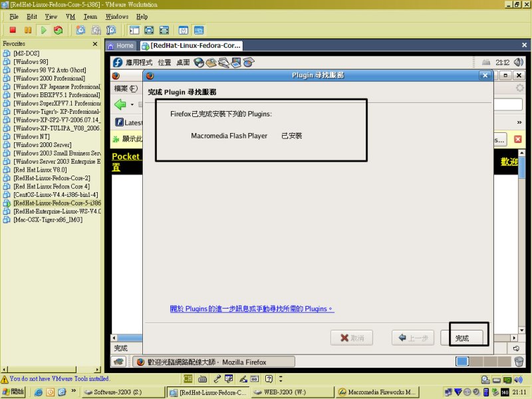
Task: Open the View menu in VMware
Action: pyautogui.click(x=51, y=17)
